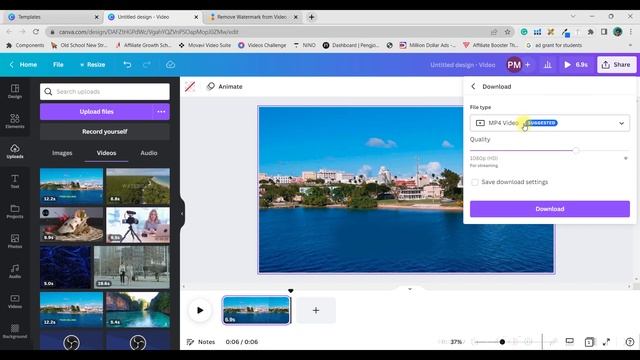This screenshot has width=640, height=360.
Task: Open the grid view pages icon
Action: pyautogui.click(x=589, y=342)
